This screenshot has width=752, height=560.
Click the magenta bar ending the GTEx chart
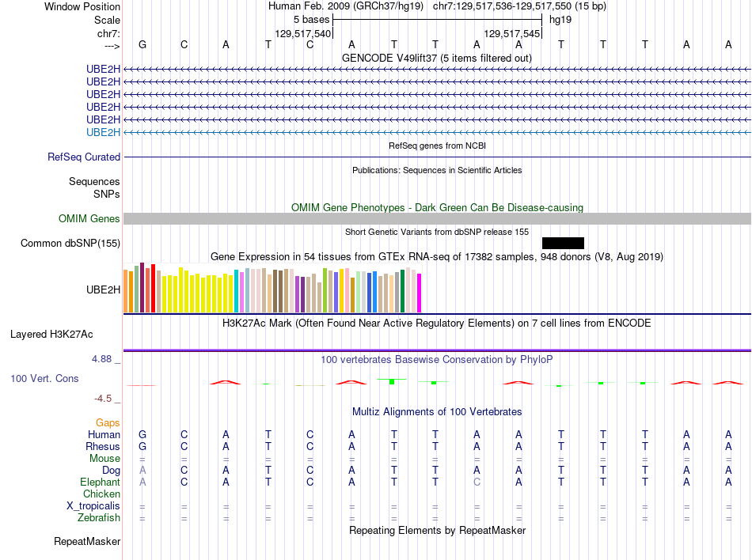[420, 293]
